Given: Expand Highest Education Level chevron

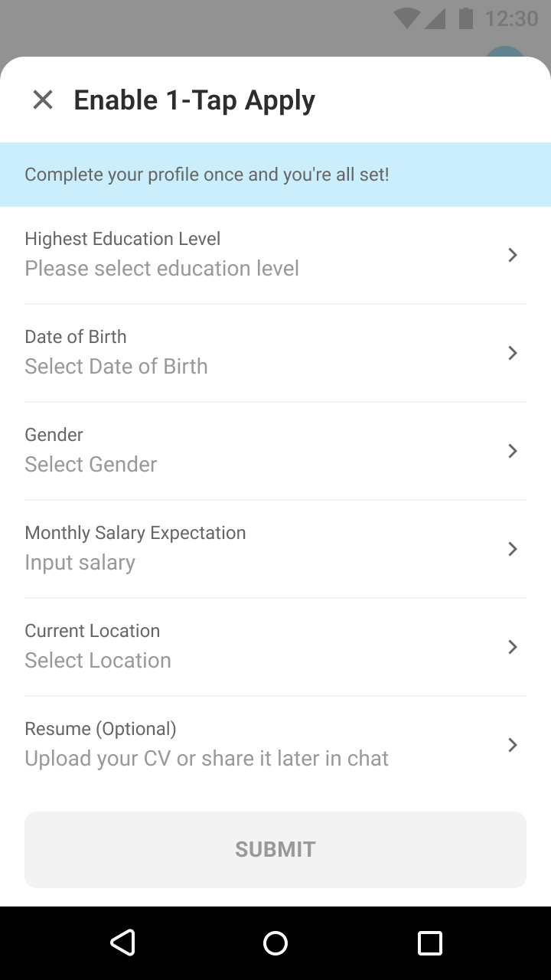Looking at the screenshot, I should 513,255.
